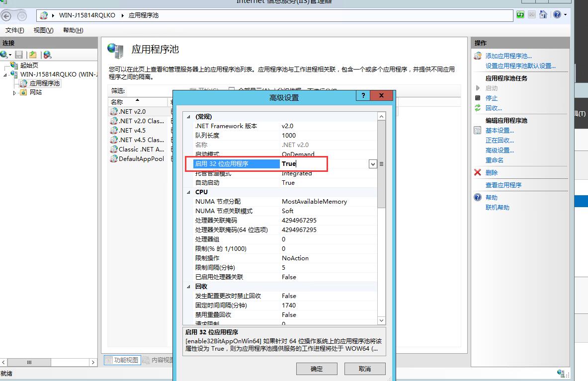The height and width of the screenshot is (381, 588).
Task: Click the advanced settings vertical scrollbar down arrow
Action: click(x=381, y=321)
